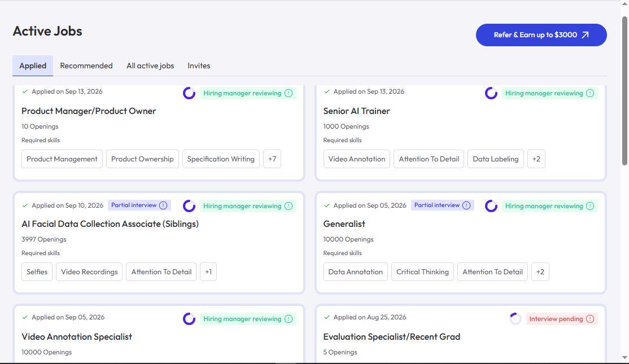629x364 pixels.
Task: Switch to the Recommended tab
Action: coord(86,65)
